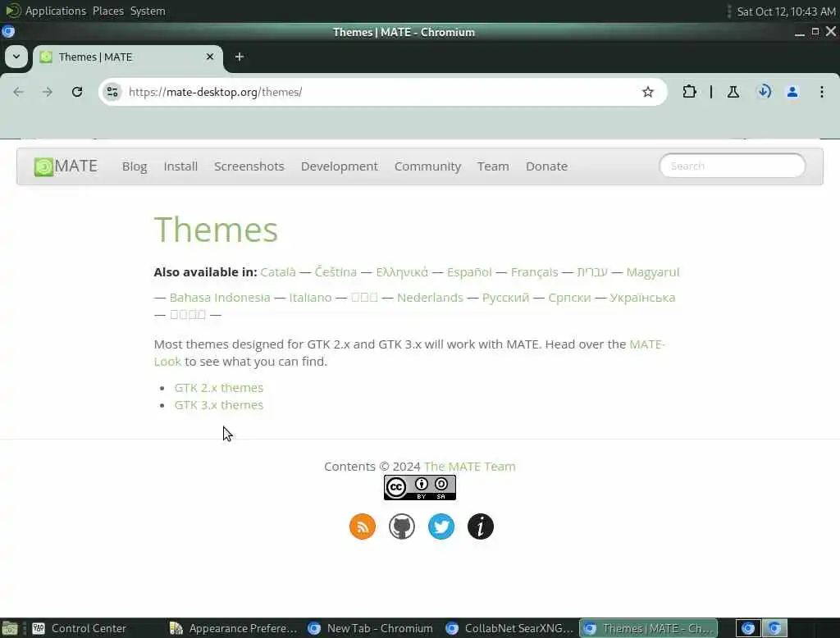Open the MATE-Look link

click(647, 344)
